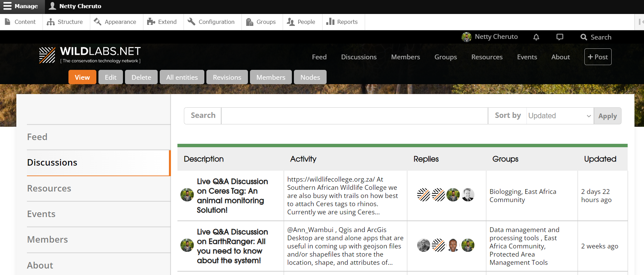The width and height of the screenshot is (644, 275).
Task: Open Discussions in the main navigation
Action: tap(359, 57)
